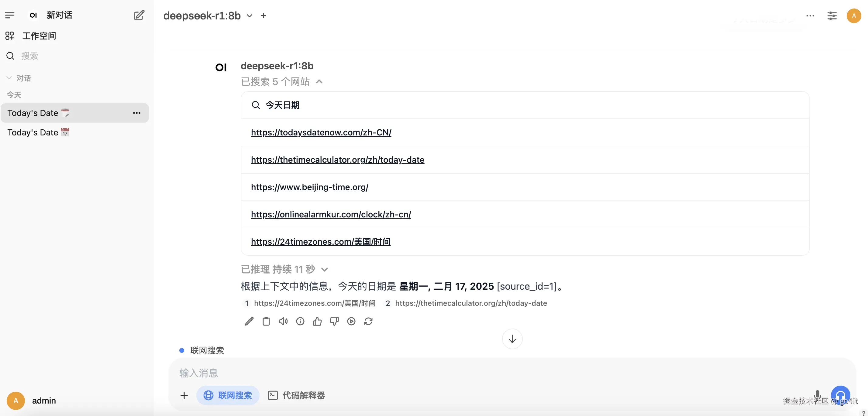
Task: Start a new chat via pencil icon
Action: (139, 15)
